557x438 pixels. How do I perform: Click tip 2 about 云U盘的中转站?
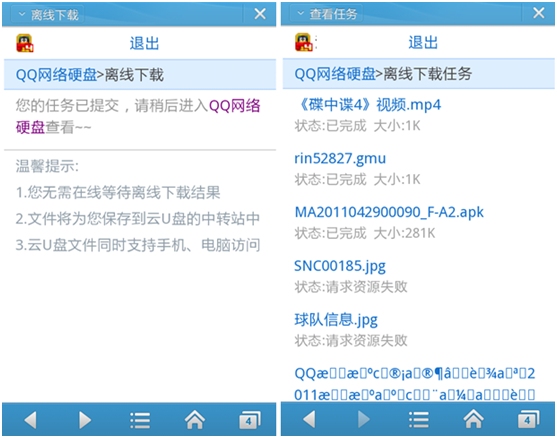click(x=138, y=218)
